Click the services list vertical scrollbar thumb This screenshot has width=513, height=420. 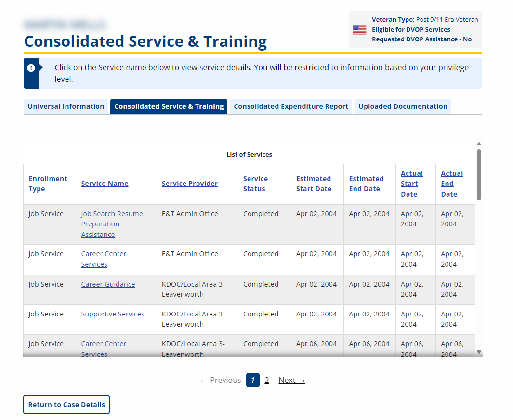[479, 175]
